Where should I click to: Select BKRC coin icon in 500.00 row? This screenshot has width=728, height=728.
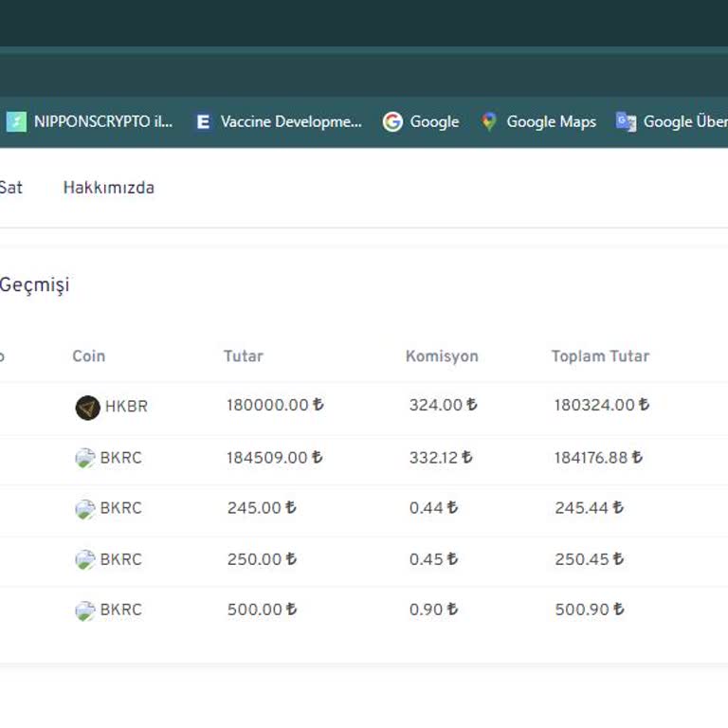(85, 610)
